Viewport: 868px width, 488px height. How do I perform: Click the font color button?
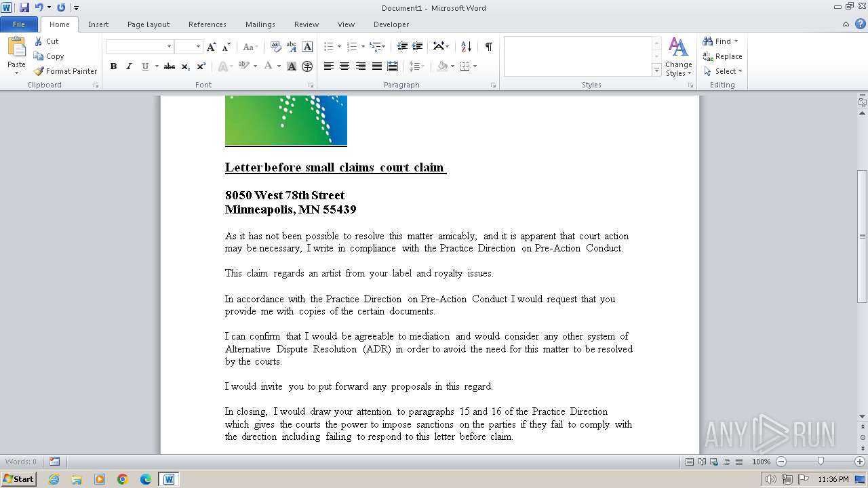click(x=269, y=66)
